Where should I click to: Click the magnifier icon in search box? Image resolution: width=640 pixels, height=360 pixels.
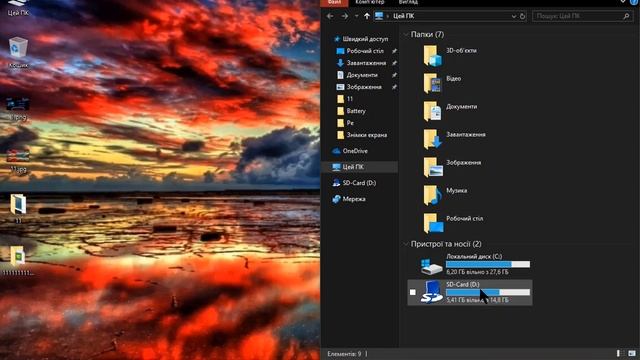click(x=626, y=16)
